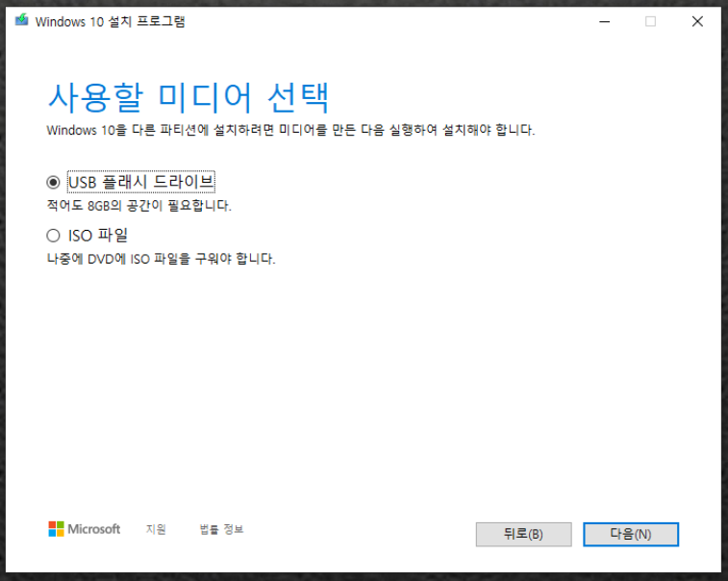Click the 다음(N) button
This screenshot has width=728, height=581.
coord(631,534)
